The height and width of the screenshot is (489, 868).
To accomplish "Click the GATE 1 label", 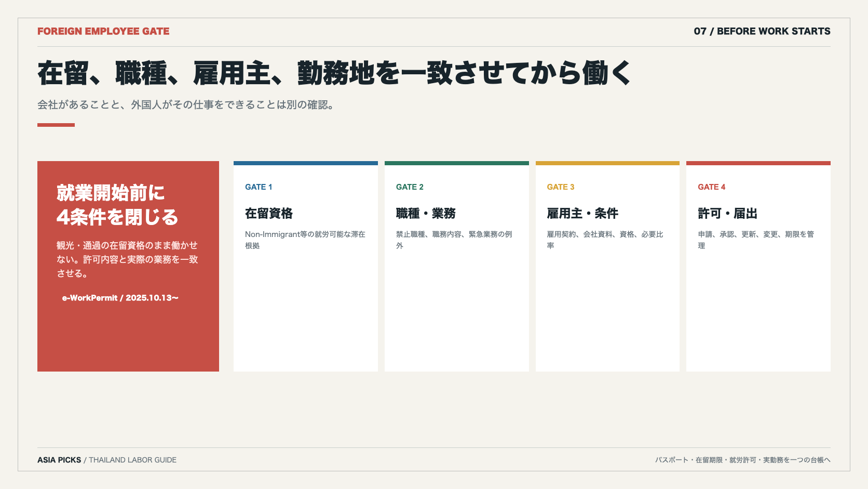I will [259, 187].
